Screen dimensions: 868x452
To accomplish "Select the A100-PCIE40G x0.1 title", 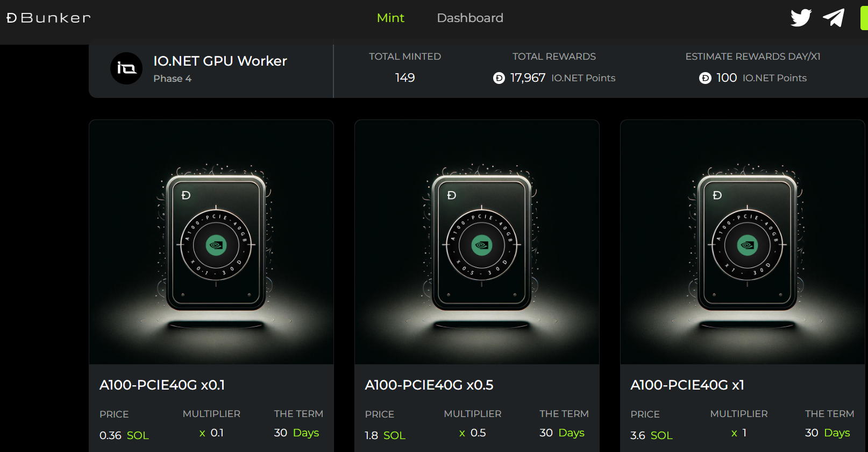I will pyautogui.click(x=162, y=385).
